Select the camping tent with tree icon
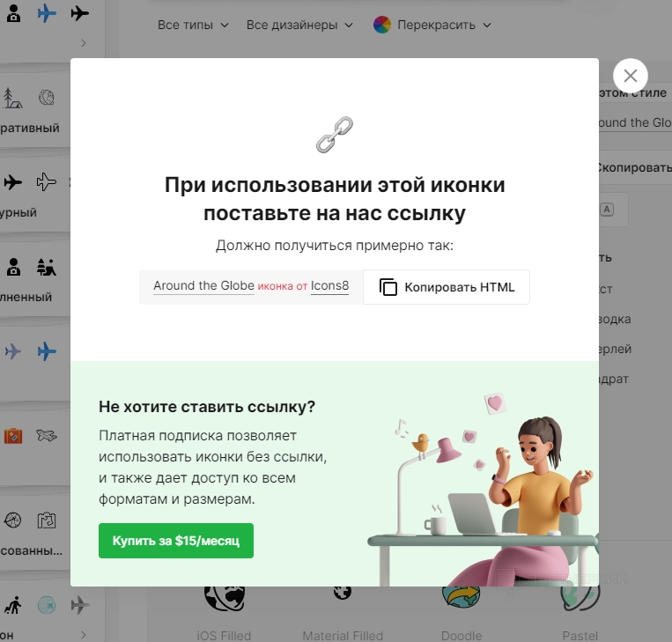Screen dimensions: 672x642 click(13, 98)
